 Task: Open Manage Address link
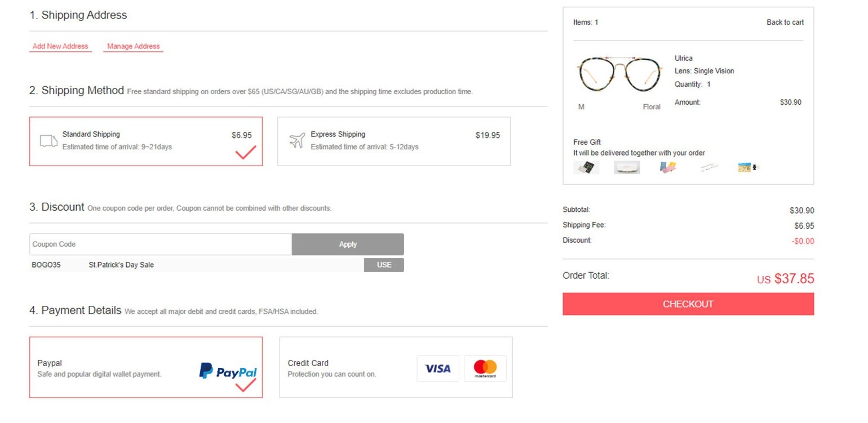pyautogui.click(x=133, y=46)
